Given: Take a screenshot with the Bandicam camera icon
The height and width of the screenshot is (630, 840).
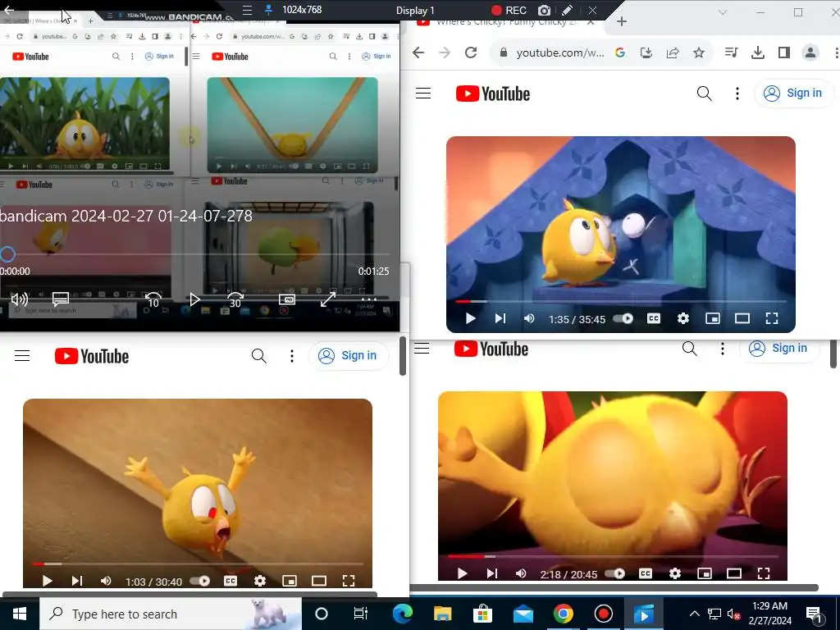Looking at the screenshot, I should [544, 10].
